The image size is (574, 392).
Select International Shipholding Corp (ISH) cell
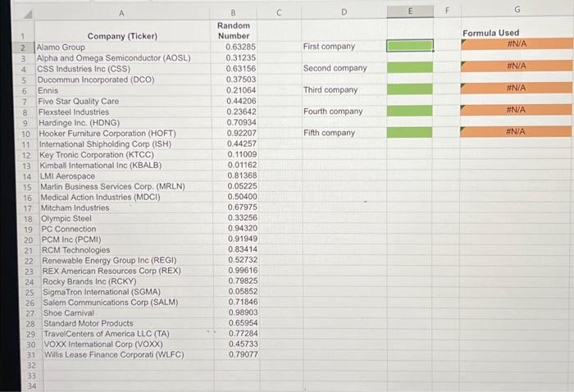125,144
